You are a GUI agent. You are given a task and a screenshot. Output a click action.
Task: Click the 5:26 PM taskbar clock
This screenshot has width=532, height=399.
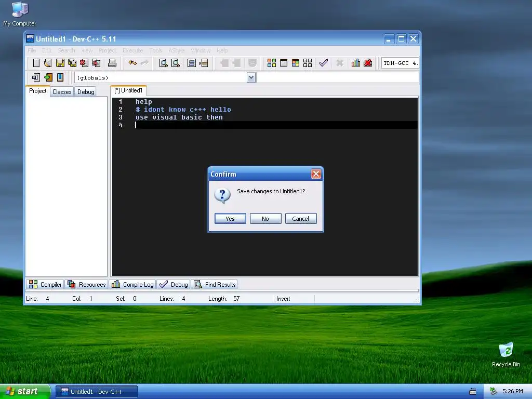(512, 391)
